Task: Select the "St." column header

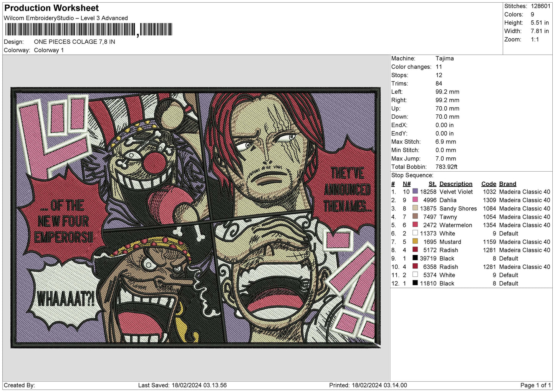Action: click(432, 184)
